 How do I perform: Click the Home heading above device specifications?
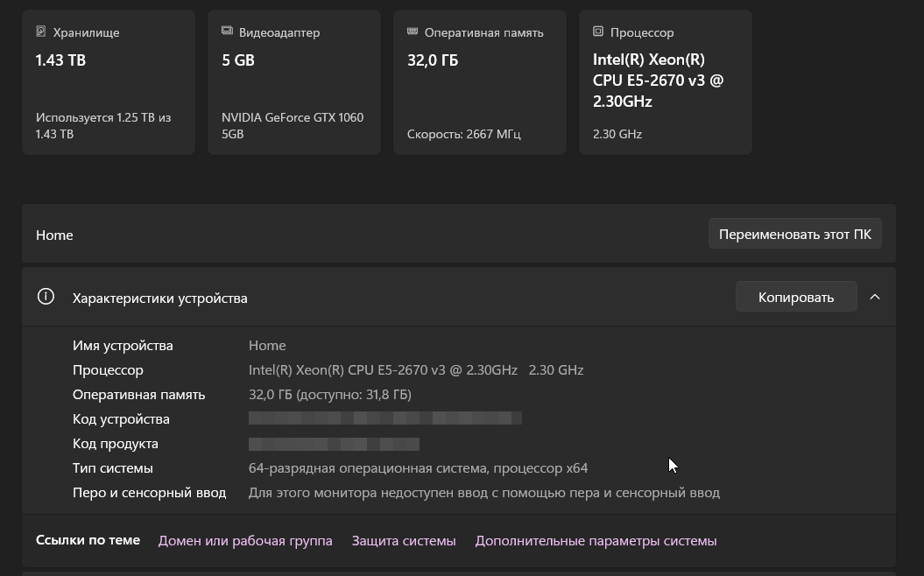tap(54, 235)
